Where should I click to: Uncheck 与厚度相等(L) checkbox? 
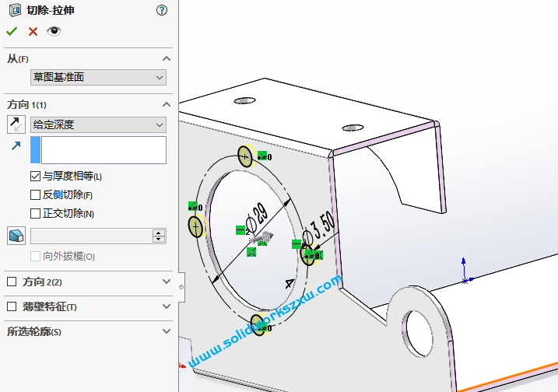(35, 176)
